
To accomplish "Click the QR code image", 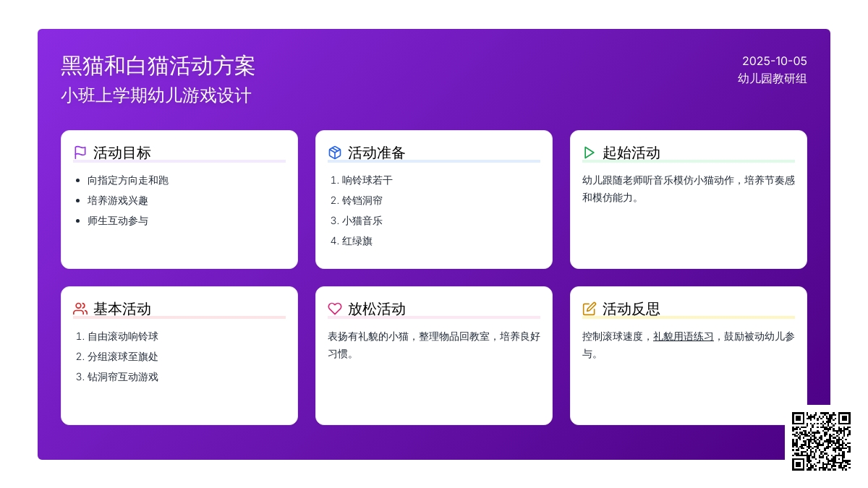I will pos(821,441).
